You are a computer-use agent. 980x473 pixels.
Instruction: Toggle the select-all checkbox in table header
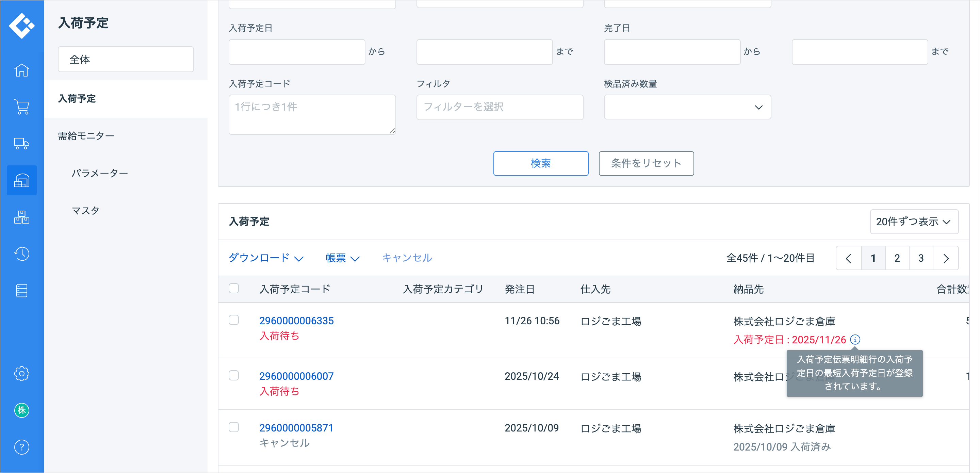[233, 289]
